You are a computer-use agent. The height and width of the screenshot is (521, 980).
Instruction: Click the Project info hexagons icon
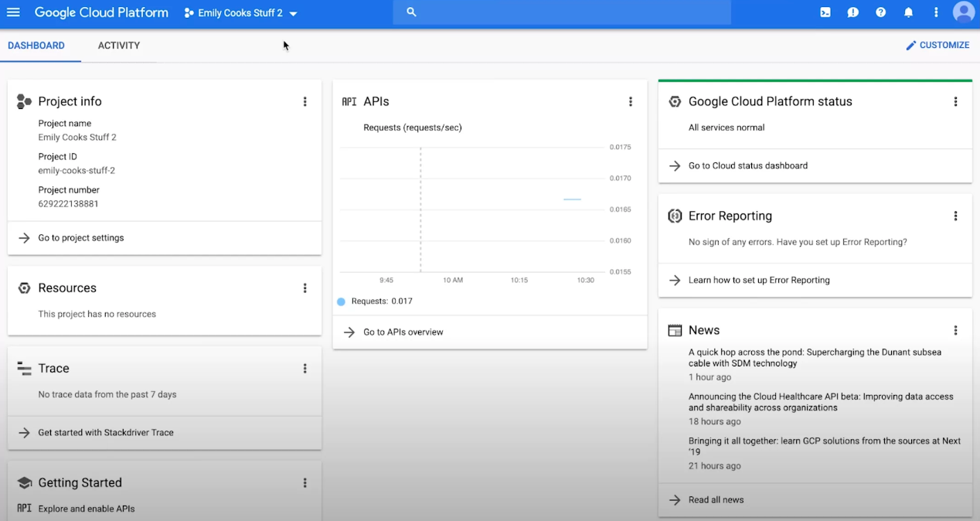[24, 101]
